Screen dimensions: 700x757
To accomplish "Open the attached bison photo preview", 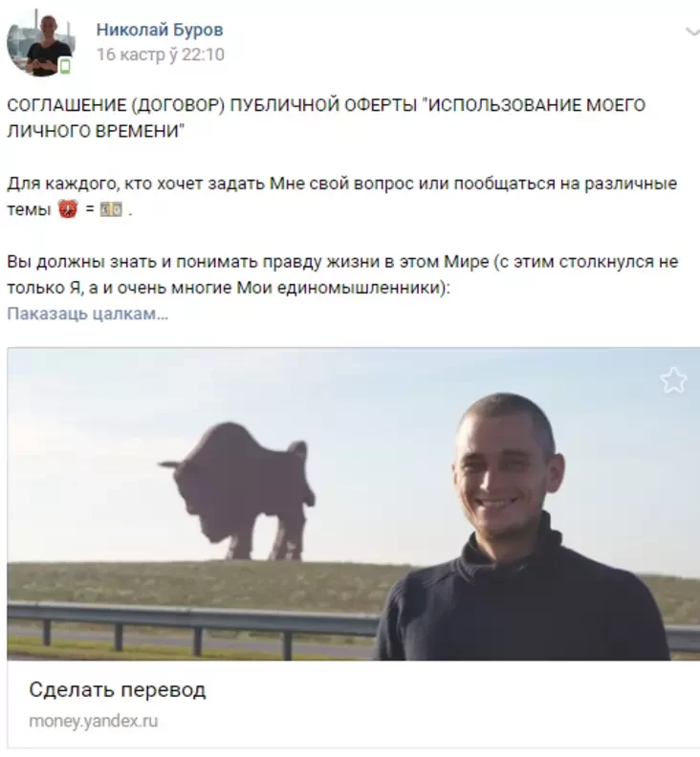I will [353, 504].
